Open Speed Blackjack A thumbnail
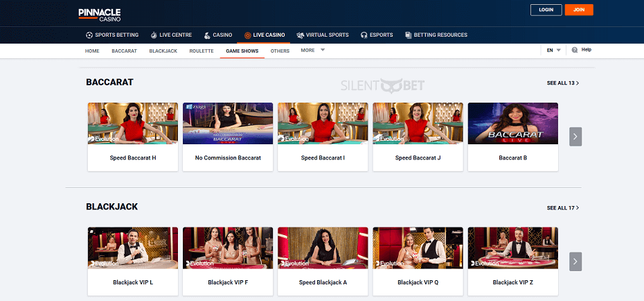The width and height of the screenshot is (644, 301). coord(323,248)
